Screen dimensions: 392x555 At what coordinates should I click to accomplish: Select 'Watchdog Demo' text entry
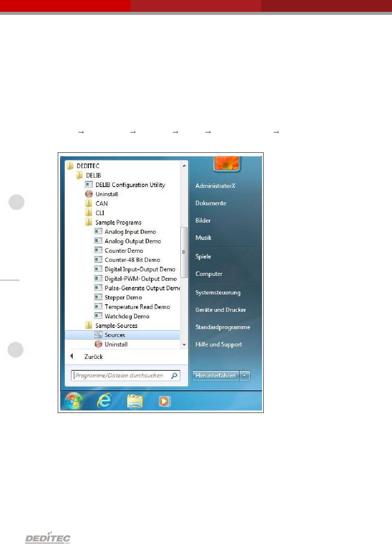click(127, 316)
